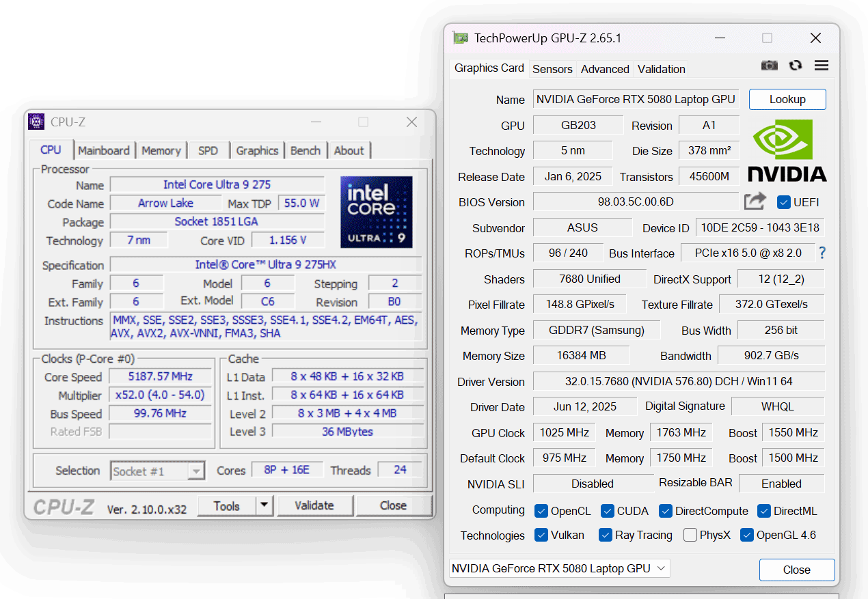The width and height of the screenshot is (868, 599).
Task: Click the Driver Version field in GPU-Z
Action: coord(679,381)
